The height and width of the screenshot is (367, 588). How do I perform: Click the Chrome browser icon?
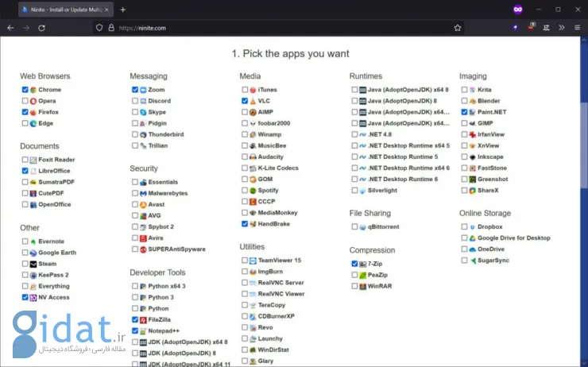(33, 90)
